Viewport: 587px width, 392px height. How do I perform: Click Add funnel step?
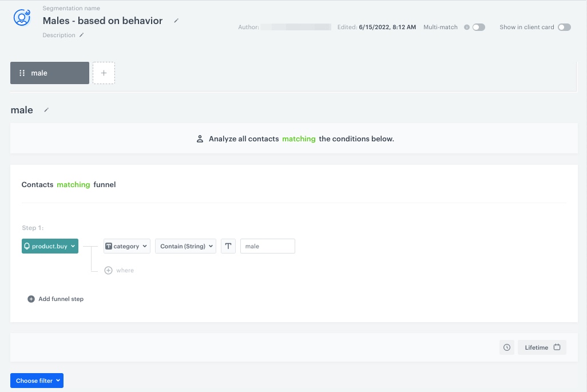click(55, 299)
